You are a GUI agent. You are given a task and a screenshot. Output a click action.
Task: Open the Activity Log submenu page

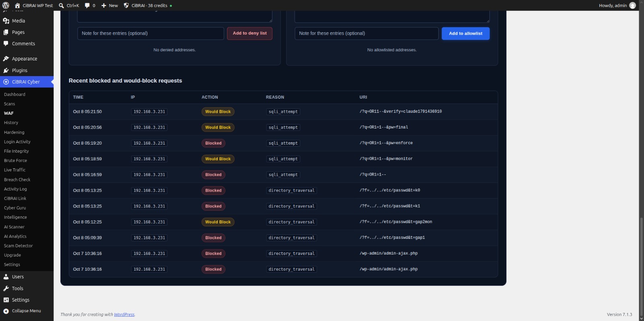pos(15,189)
